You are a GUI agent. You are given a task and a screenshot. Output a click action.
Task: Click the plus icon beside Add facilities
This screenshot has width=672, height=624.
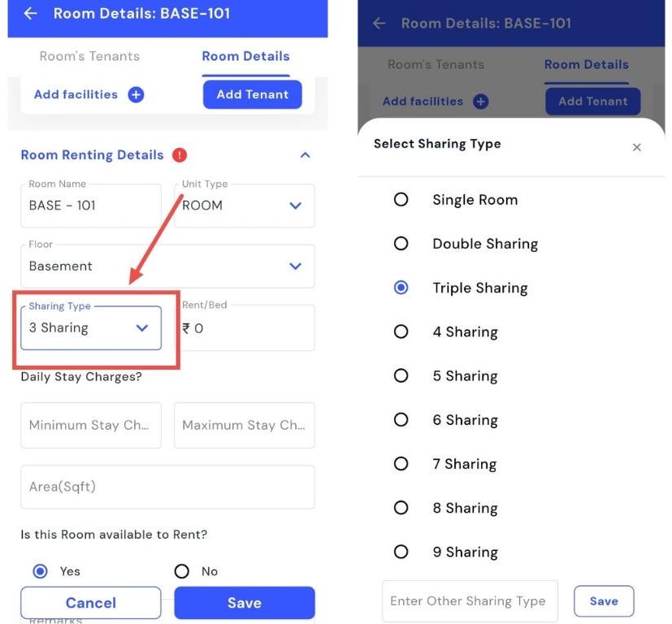coord(137,95)
